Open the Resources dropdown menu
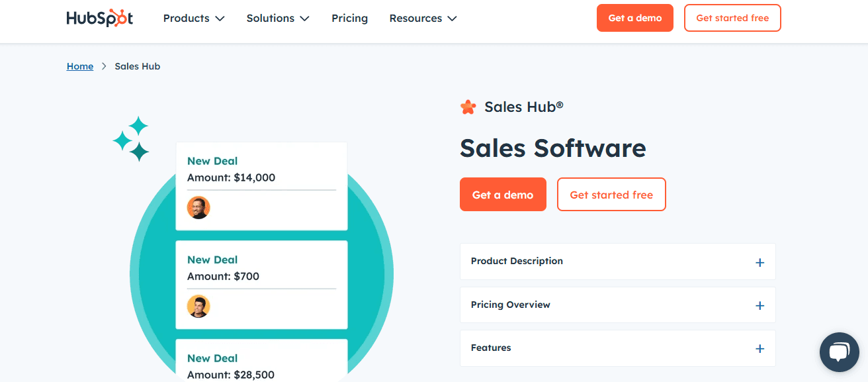 pos(423,19)
